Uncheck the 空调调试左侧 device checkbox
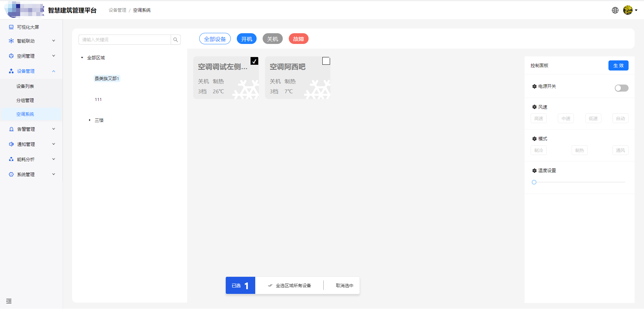The height and width of the screenshot is (309, 644). coord(254,61)
